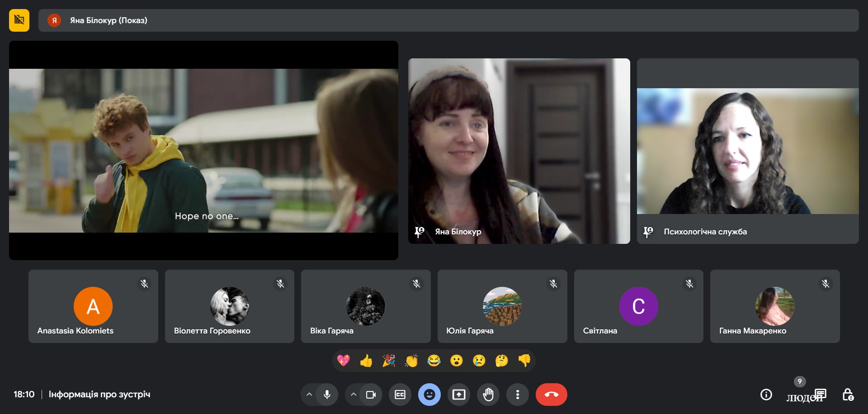Send the thumbs up emoji reaction
This screenshot has width=868, height=414.
coord(366,361)
